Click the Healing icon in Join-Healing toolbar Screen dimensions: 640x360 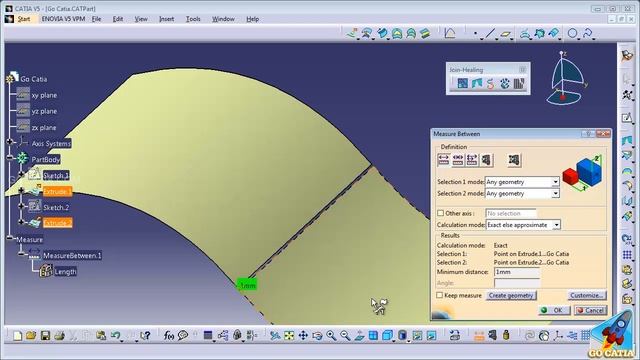click(x=476, y=84)
